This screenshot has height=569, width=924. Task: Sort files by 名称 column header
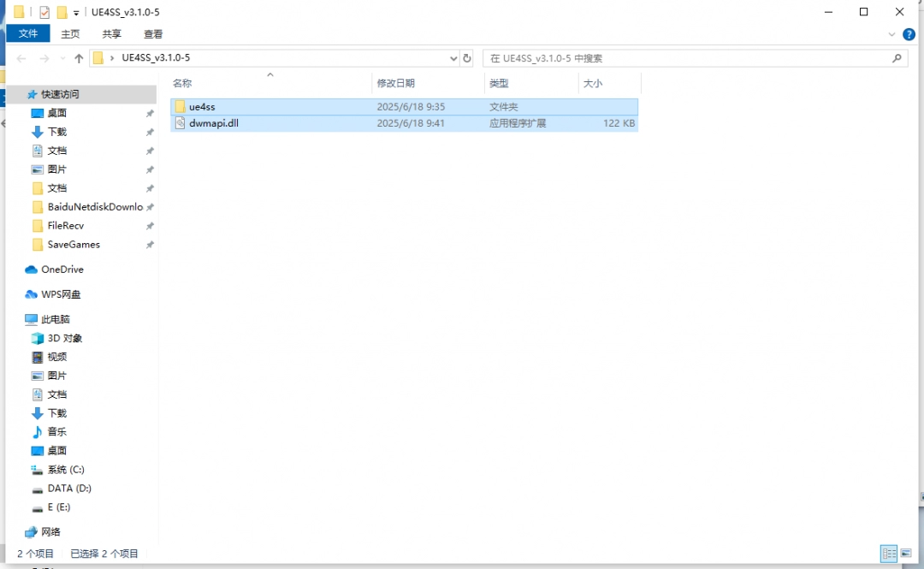click(x=182, y=83)
